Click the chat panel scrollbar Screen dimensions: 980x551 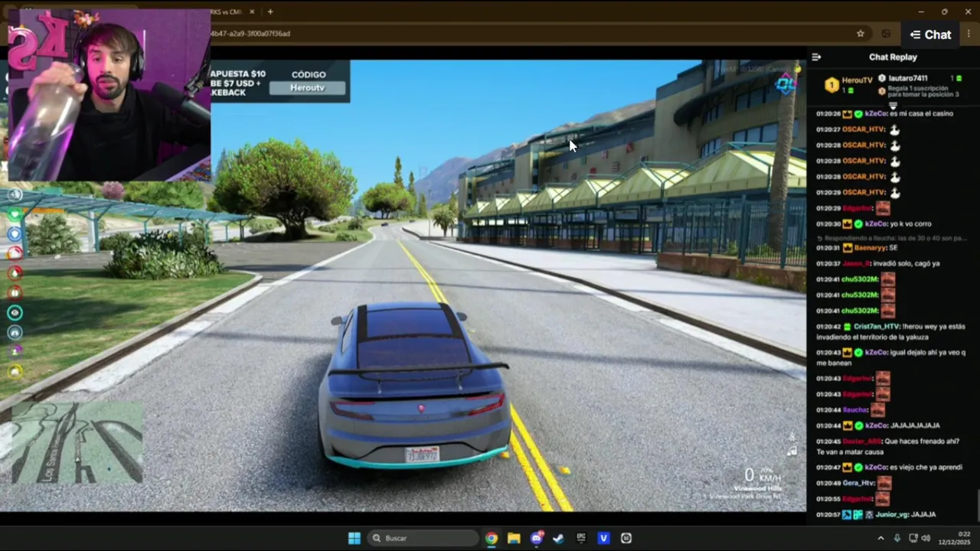(x=977, y=505)
